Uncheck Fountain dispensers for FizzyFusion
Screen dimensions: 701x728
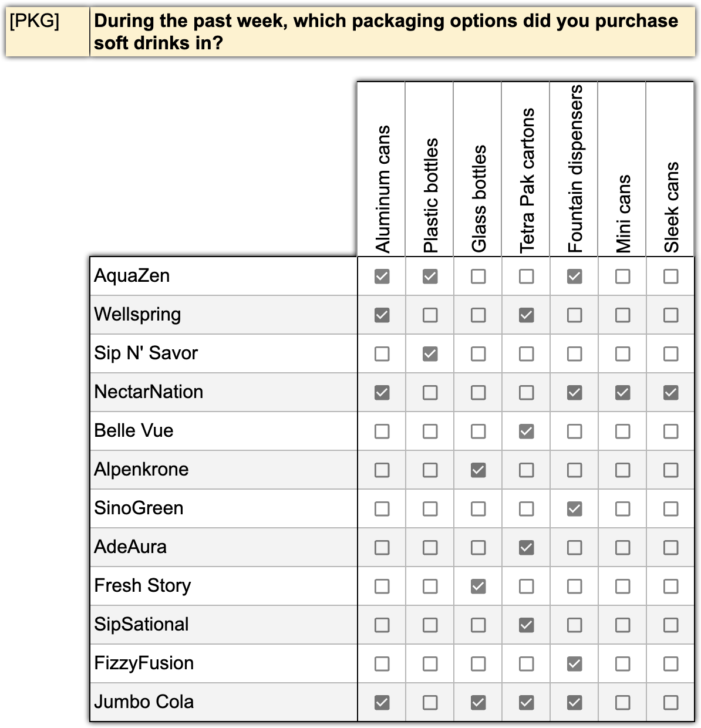(x=574, y=663)
